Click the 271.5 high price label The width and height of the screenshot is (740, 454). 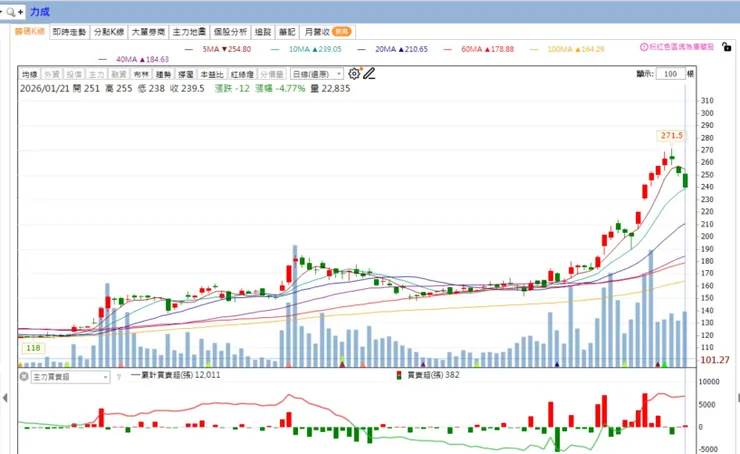pyautogui.click(x=672, y=135)
